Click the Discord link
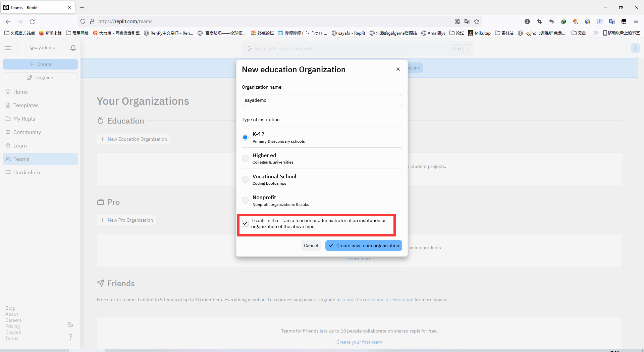 pos(13,332)
